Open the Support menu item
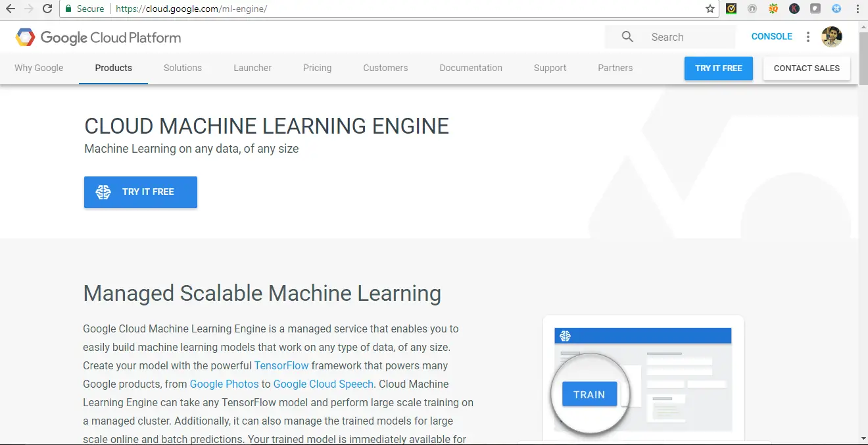 pyautogui.click(x=550, y=68)
